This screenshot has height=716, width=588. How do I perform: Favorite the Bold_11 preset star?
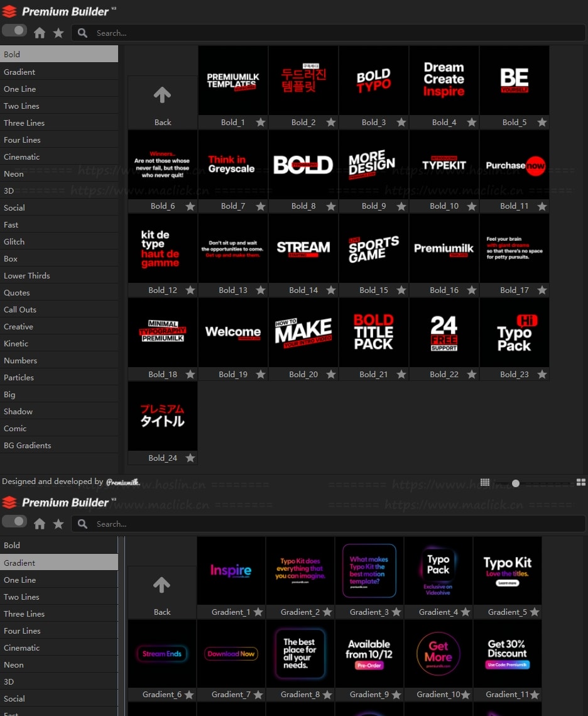coord(542,206)
